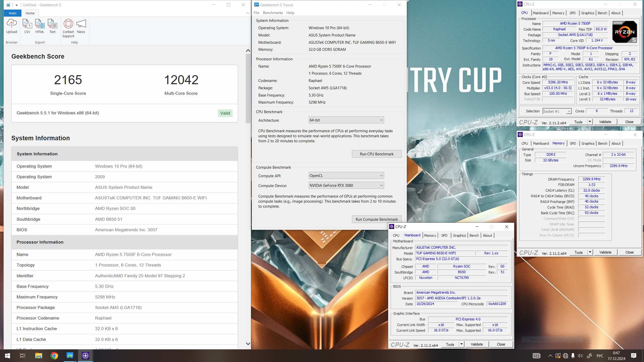Open CPU tab in Memory CPU-Z window

pyautogui.click(x=525, y=143)
